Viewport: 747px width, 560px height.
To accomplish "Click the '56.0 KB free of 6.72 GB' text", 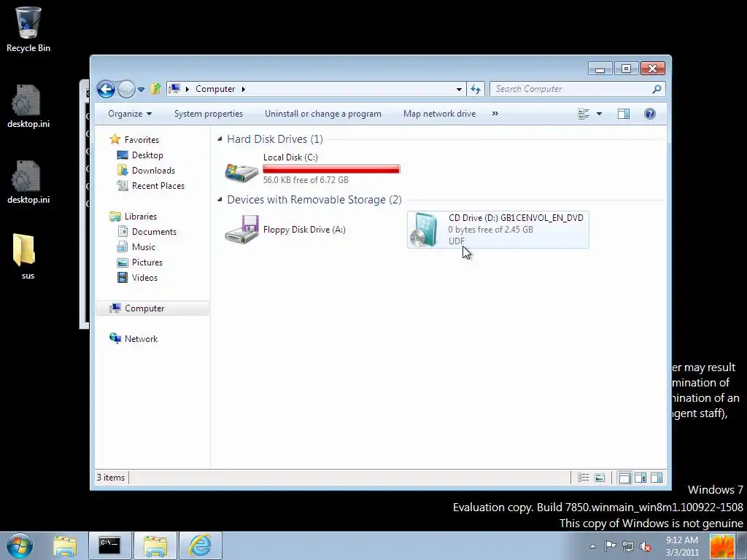I will (306, 180).
